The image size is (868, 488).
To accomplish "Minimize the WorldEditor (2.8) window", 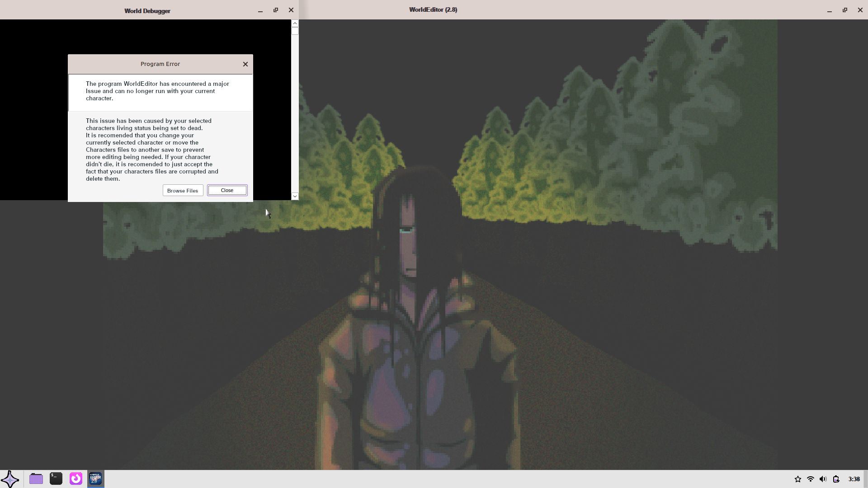I will [830, 10].
